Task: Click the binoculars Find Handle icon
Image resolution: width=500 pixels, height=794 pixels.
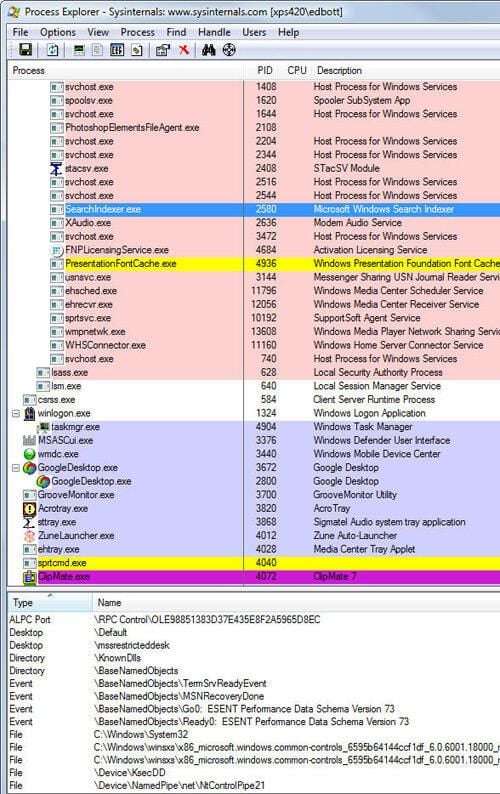Action: click(x=209, y=50)
